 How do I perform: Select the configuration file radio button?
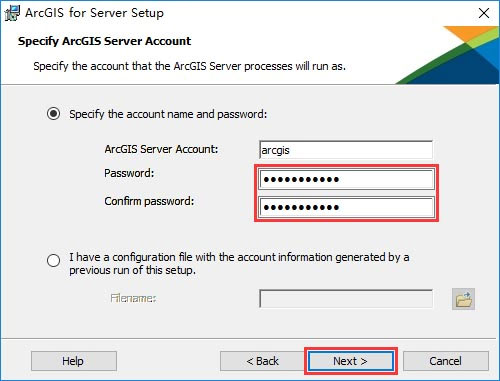(53, 260)
